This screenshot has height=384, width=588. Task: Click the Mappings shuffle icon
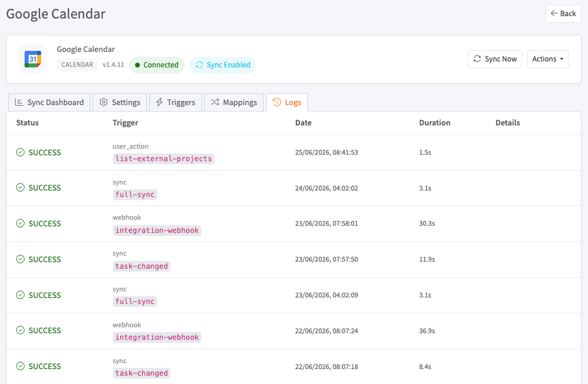pyautogui.click(x=215, y=102)
